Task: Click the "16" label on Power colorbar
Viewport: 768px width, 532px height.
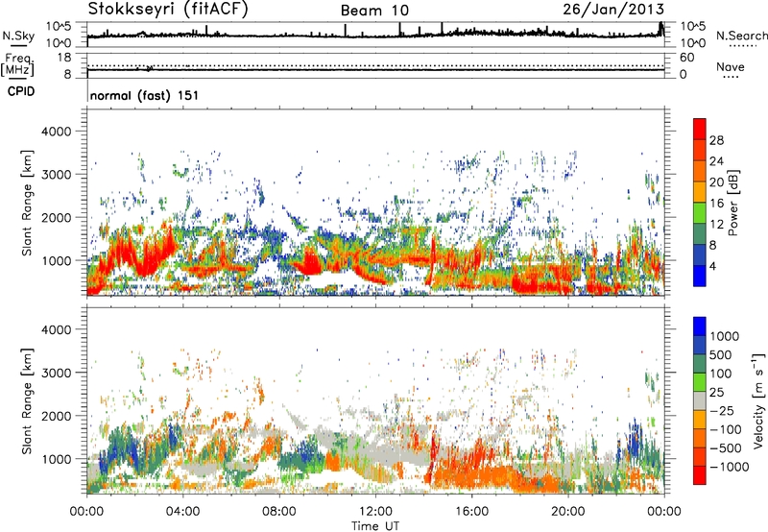Action: coord(716,204)
